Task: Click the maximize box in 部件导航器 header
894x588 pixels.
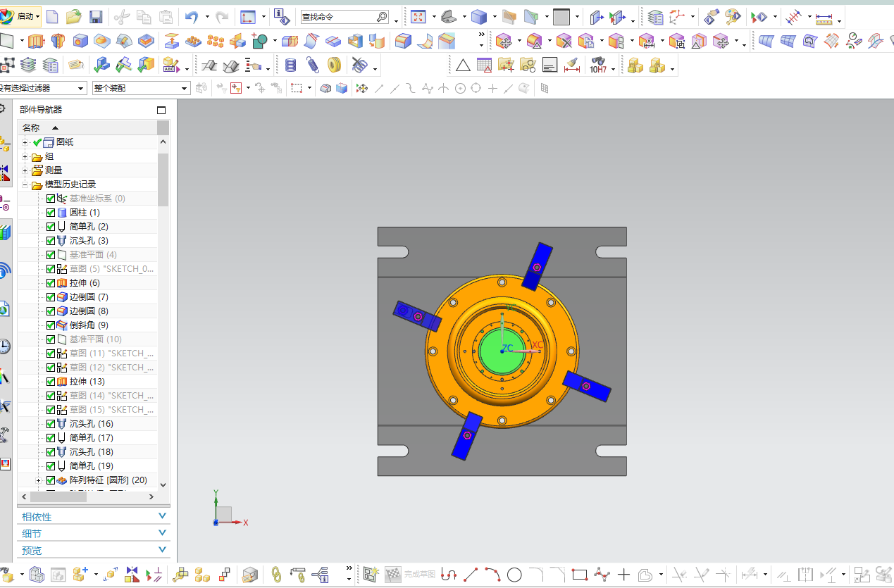Action: (x=161, y=110)
